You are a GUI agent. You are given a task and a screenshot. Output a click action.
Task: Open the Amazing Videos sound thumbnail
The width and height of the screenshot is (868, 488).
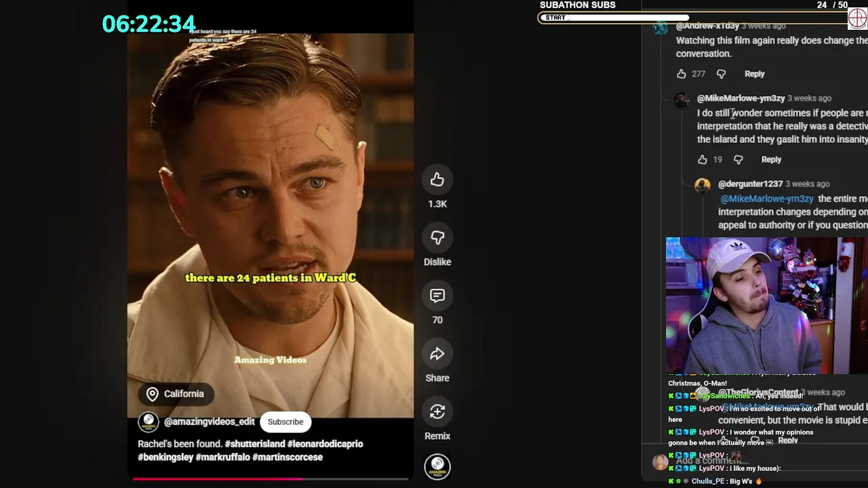pyautogui.click(x=437, y=466)
